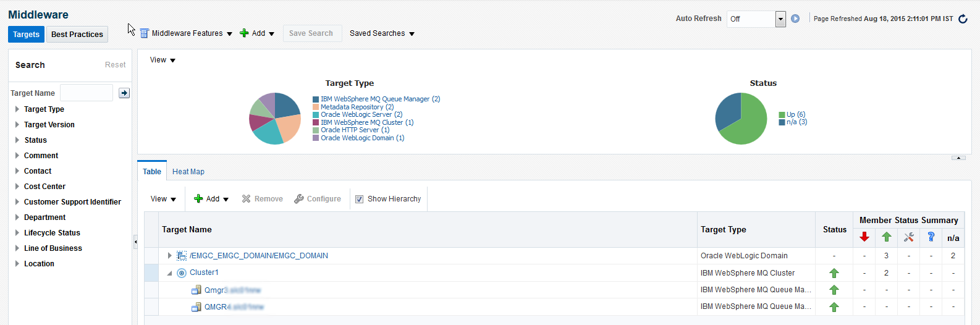The image size is (980, 325).
Task: Open the top toolbar Add dropdown arrow
Action: 271,34
